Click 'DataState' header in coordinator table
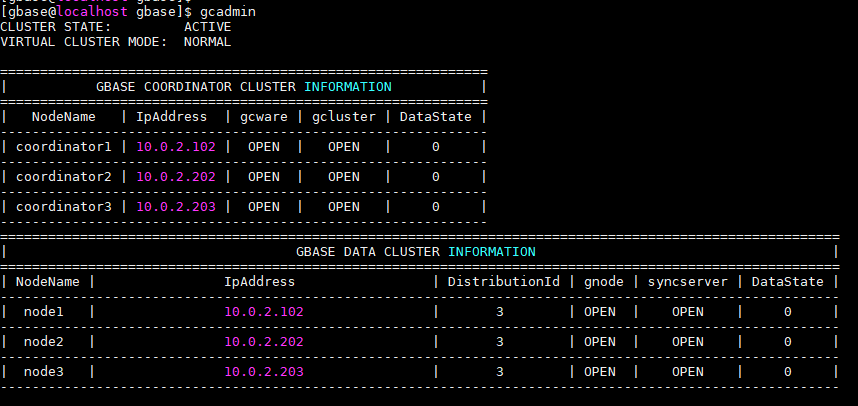This screenshot has width=858, height=406. (x=436, y=117)
